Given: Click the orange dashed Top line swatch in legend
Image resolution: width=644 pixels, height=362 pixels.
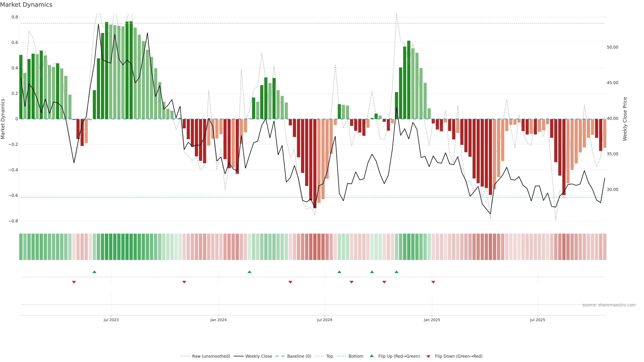Looking at the screenshot, I should click(x=319, y=356).
